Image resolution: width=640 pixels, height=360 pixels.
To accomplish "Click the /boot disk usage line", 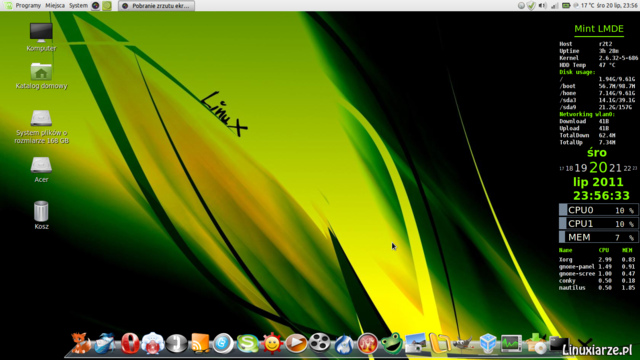I will 597,86.
